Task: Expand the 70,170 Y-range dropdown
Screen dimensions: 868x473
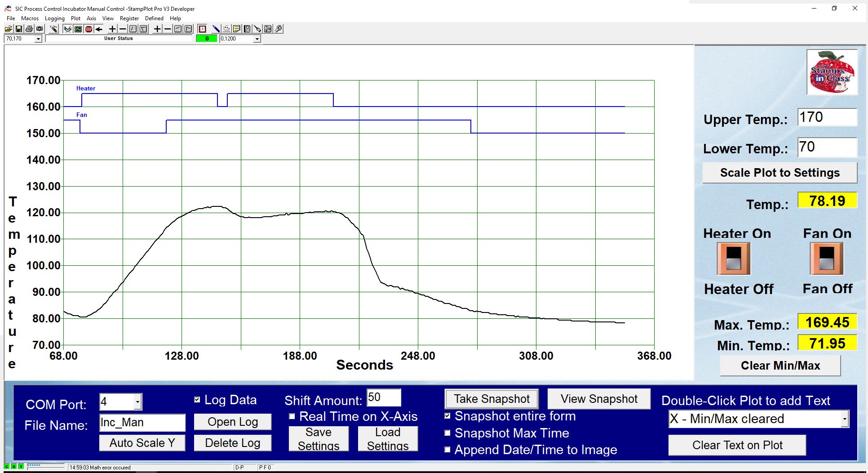Action: [38, 39]
